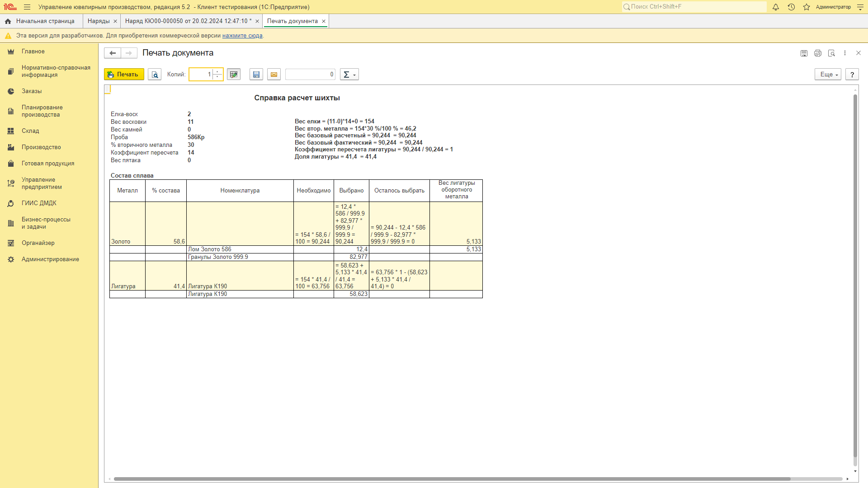Click the Производство factory icon

tap(11, 147)
